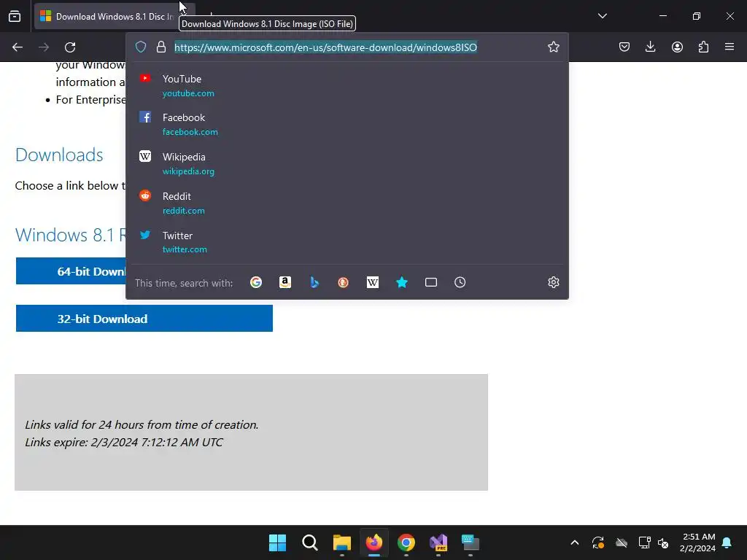747x560 pixels.
Task: Open tracking protection shield icon
Action: click(141, 47)
